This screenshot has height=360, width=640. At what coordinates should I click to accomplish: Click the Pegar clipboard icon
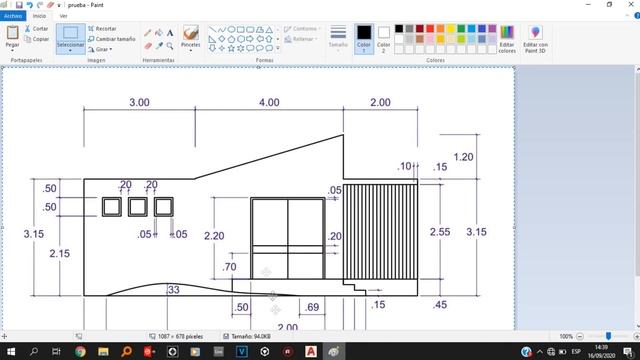[x=13, y=32]
